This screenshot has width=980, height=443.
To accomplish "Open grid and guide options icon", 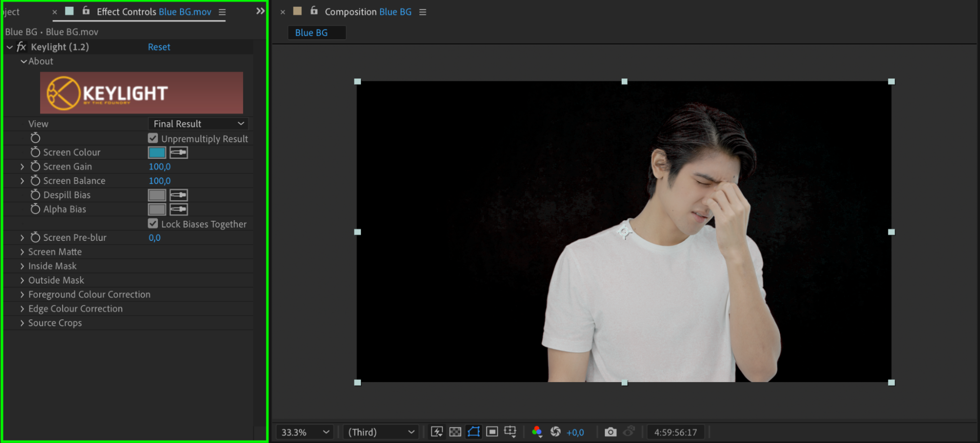I will 510,432.
